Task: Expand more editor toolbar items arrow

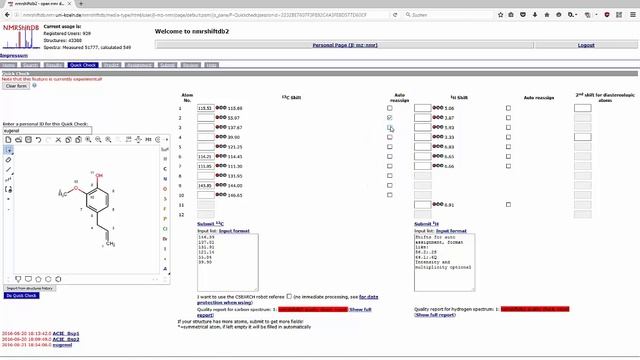Action: pos(167,140)
